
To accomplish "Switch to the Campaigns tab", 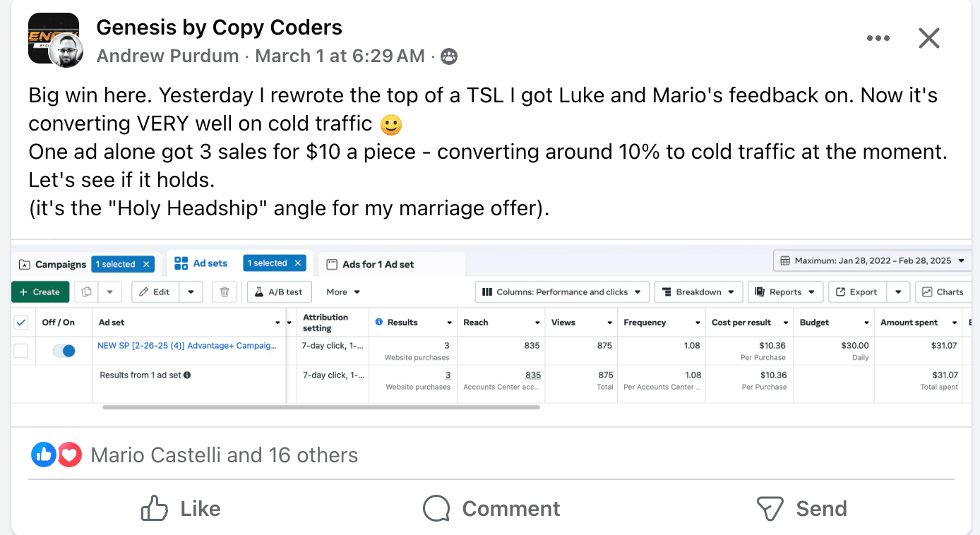I will coord(53,265).
